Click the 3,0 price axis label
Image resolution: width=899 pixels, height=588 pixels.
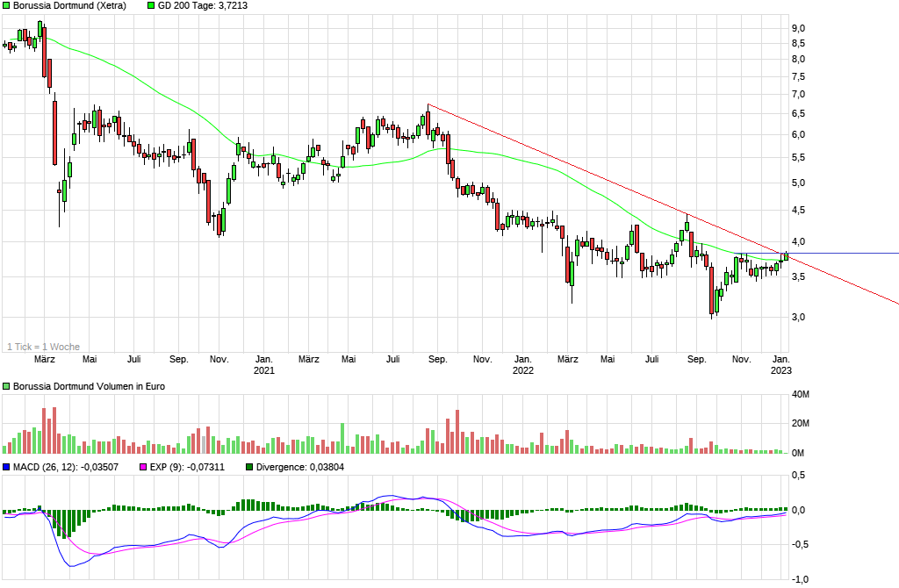(x=798, y=318)
